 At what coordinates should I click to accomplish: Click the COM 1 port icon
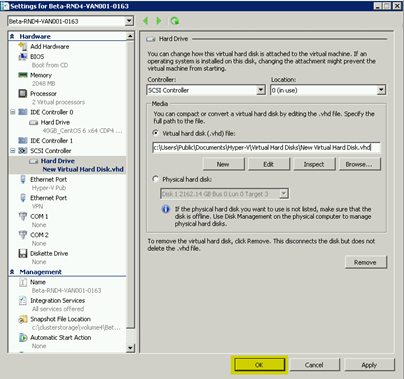(x=23, y=216)
